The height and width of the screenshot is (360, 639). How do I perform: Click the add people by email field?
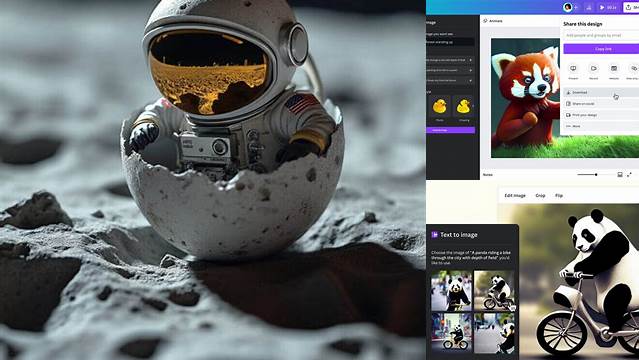coord(601,35)
